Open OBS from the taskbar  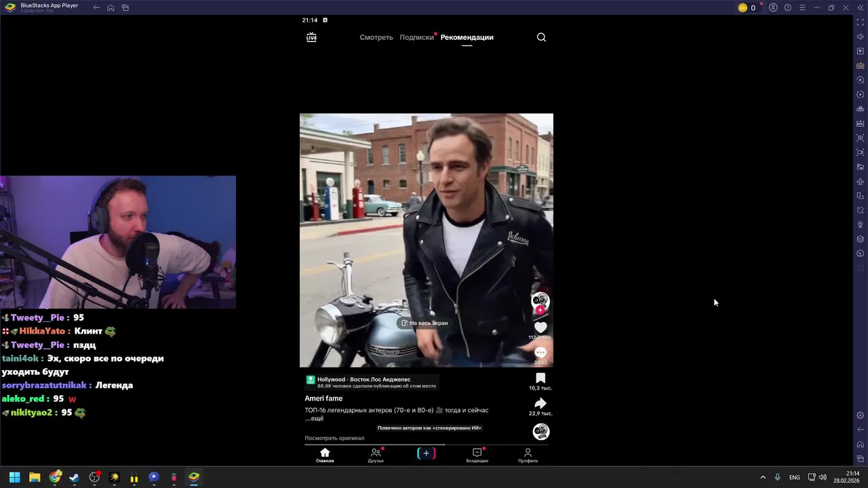[x=94, y=477]
